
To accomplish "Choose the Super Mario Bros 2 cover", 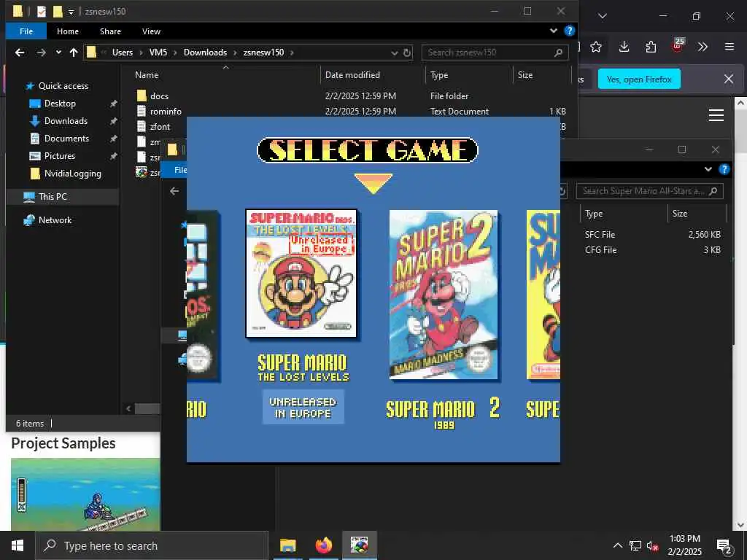I will tap(444, 295).
